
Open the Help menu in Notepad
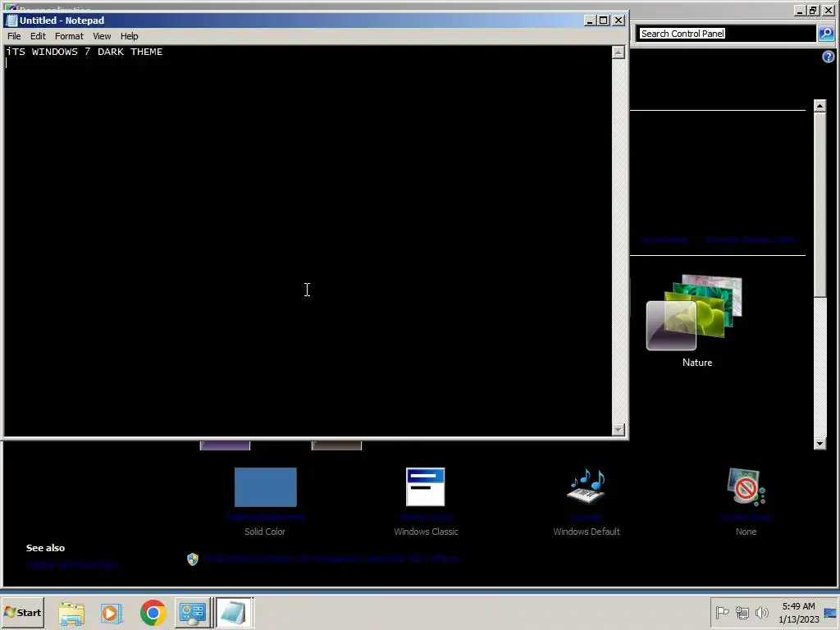[x=129, y=36]
